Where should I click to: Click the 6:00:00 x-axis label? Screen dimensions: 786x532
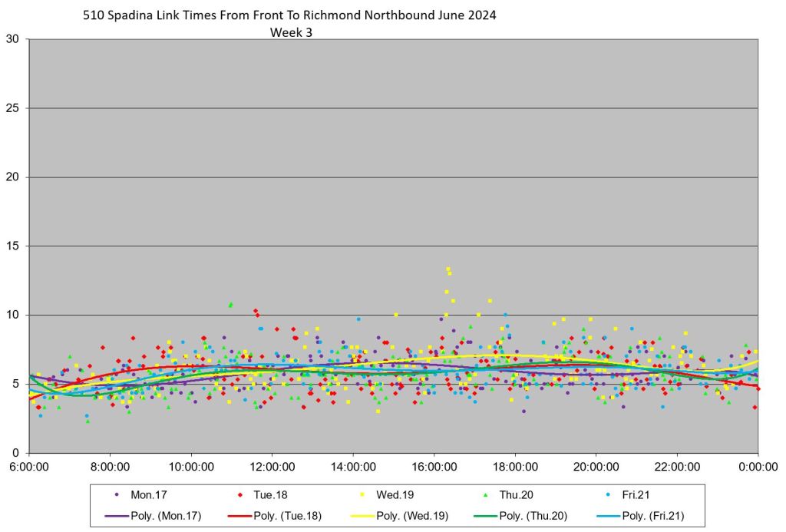click(x=29, y=465)
